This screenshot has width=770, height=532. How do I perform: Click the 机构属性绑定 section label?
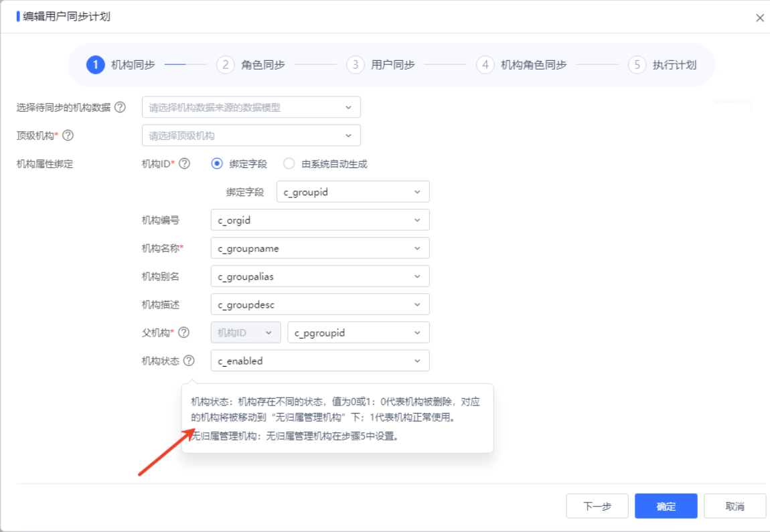click(45, 164)
